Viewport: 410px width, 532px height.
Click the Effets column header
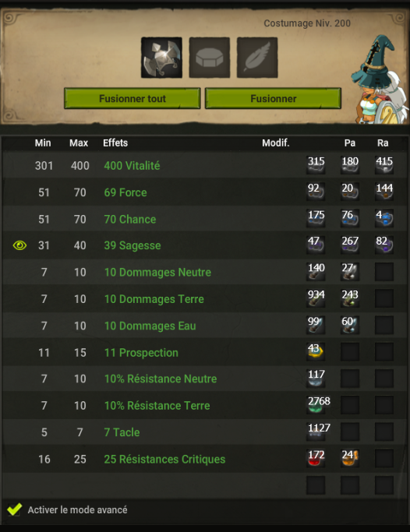click(x=115, y=143)
